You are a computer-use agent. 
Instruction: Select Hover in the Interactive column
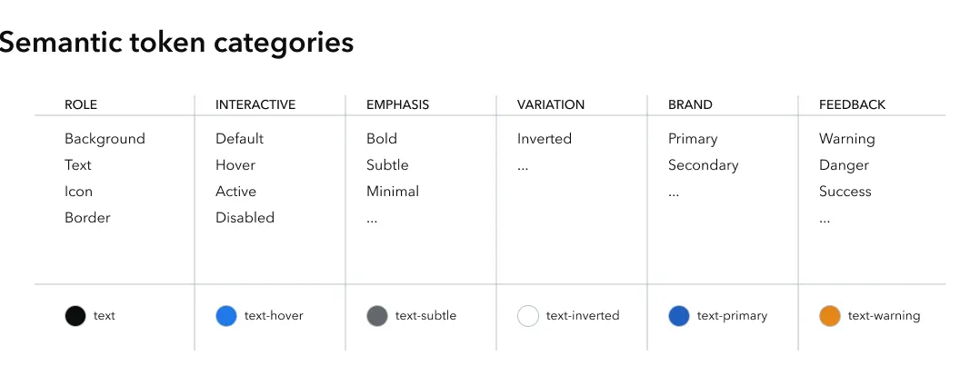click(235, 165)
